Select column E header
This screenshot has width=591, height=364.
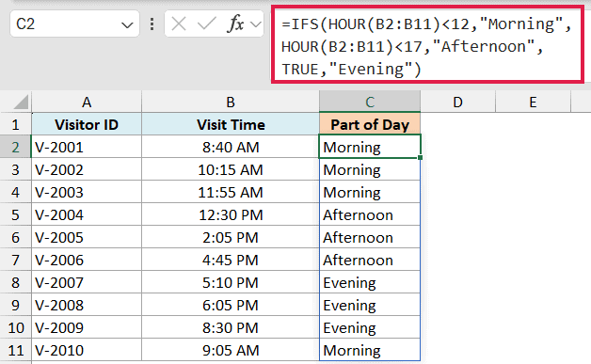[x=533, y=102]
